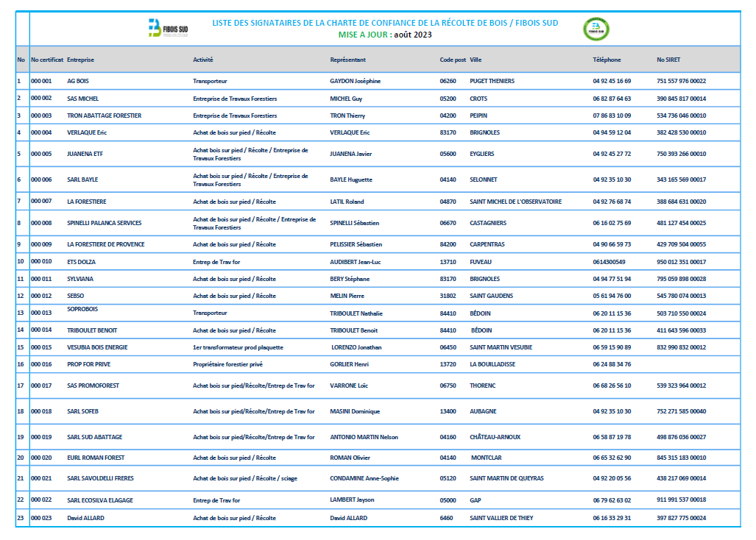Click the city 'CHÂTEAU-ARNOUX'
Viewport: 756px width, 540px height.
495,437
